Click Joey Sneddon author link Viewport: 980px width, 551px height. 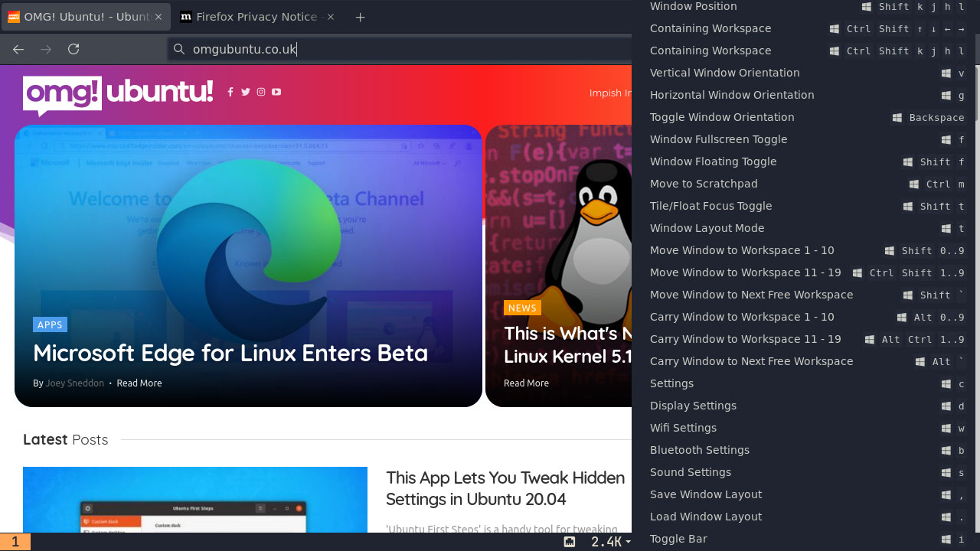tap(74, 383)
